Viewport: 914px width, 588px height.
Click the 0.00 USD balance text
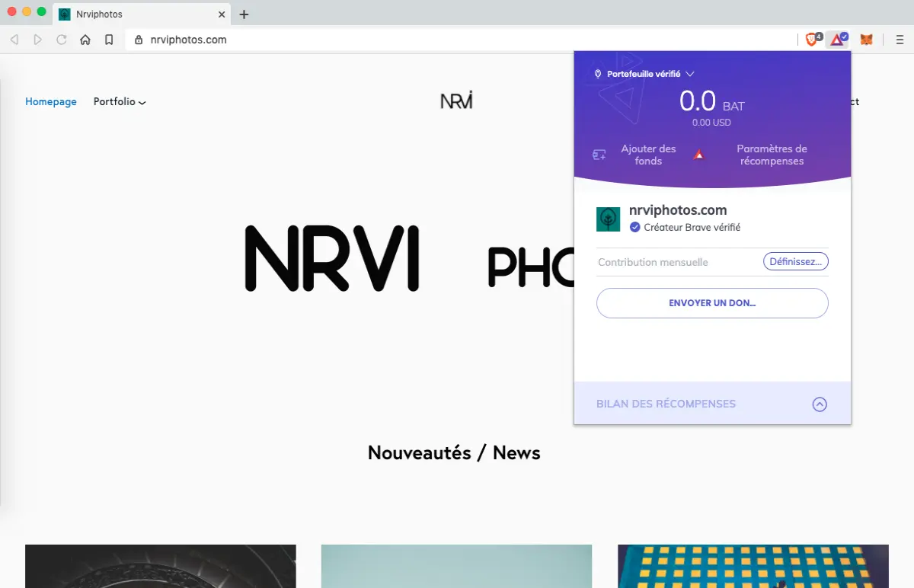[x=711, y=123]
